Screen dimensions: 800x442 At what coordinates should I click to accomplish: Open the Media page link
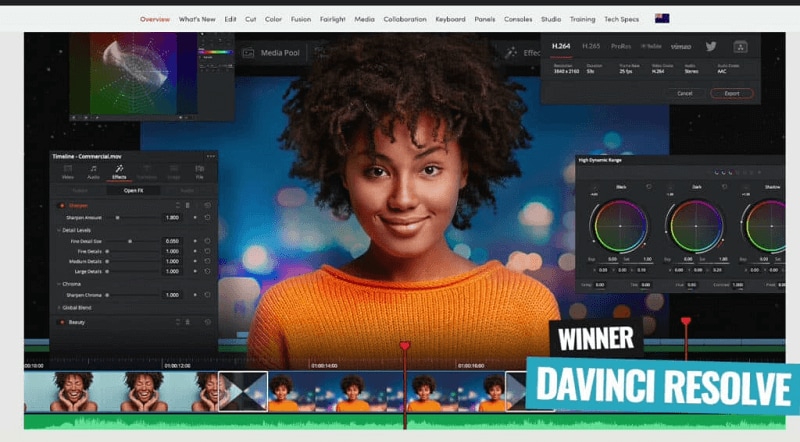point(364,19)
